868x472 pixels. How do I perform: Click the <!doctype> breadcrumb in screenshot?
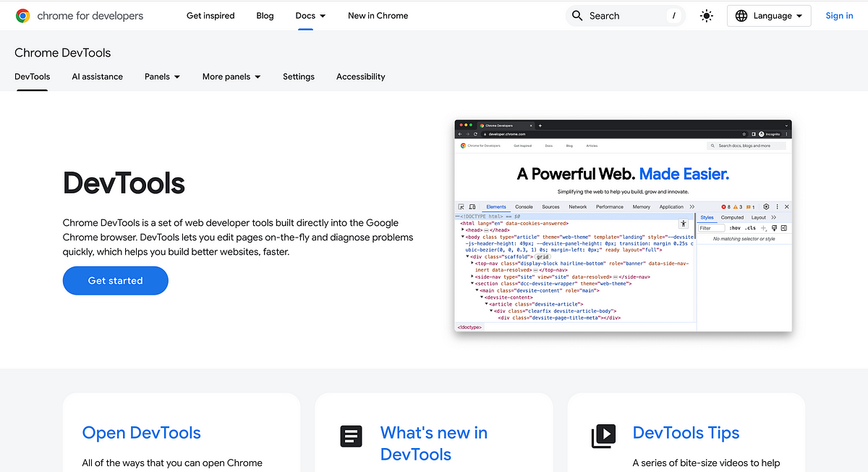point(469,327)
